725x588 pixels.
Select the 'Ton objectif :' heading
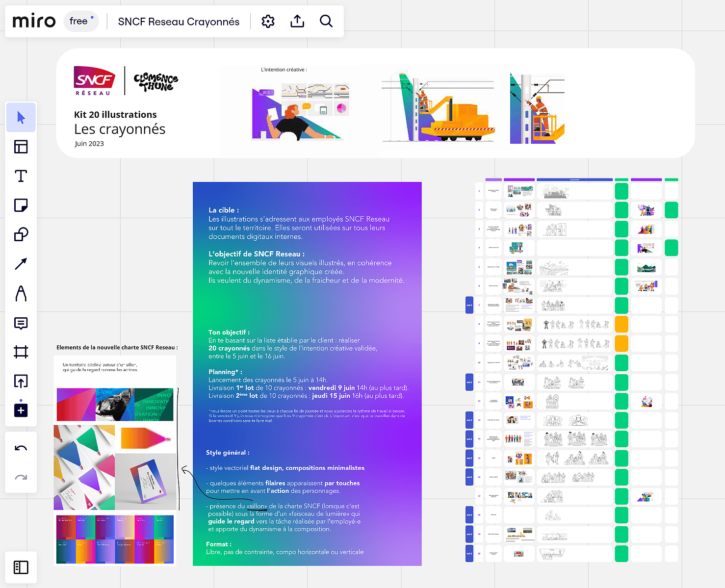[229, 332]
